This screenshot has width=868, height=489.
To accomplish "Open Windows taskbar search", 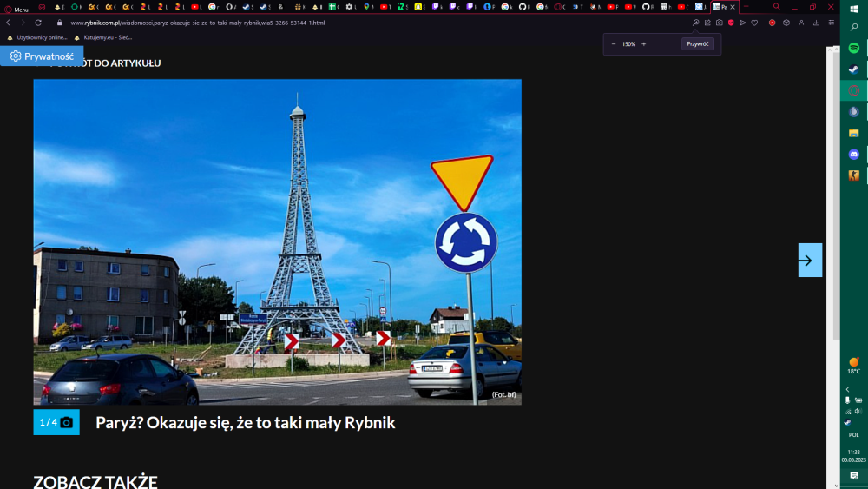I will (x=853, y=27).
